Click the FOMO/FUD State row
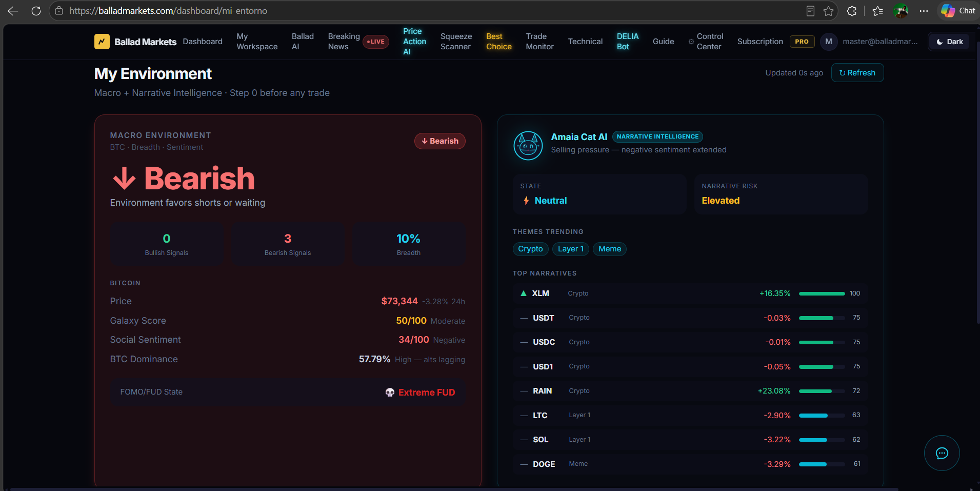This screenshot has width=980, height=491. pos(288,392)
